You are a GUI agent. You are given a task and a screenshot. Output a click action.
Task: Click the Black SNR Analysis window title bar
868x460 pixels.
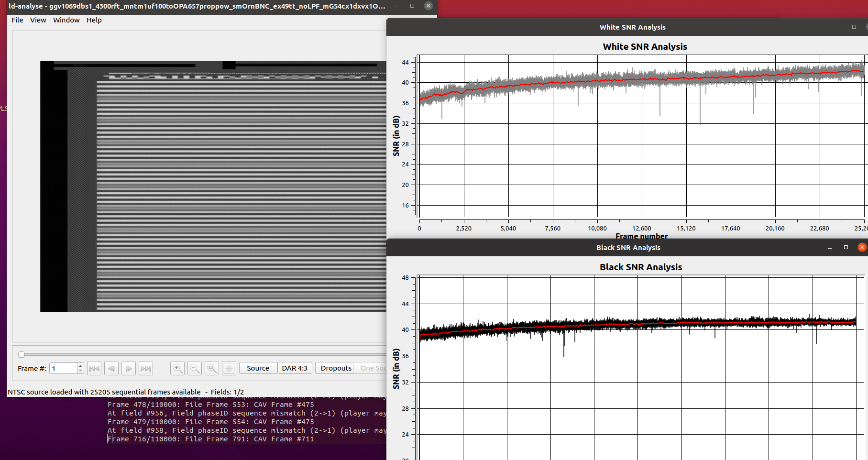coord(627,248)
